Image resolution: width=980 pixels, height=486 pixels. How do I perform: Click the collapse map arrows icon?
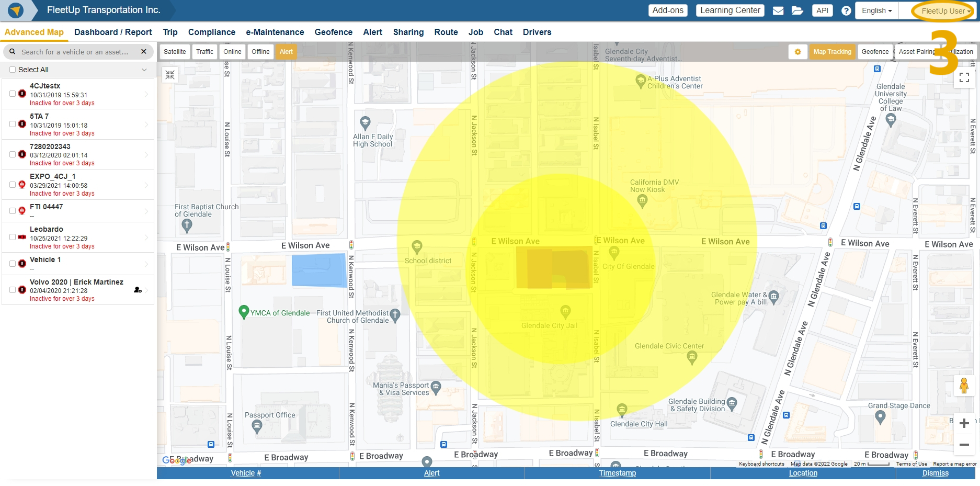click(x=170, y=75)
